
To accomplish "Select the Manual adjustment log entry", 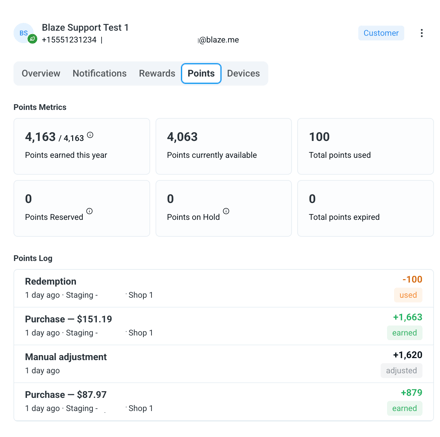I will click(x=223, y=364).
